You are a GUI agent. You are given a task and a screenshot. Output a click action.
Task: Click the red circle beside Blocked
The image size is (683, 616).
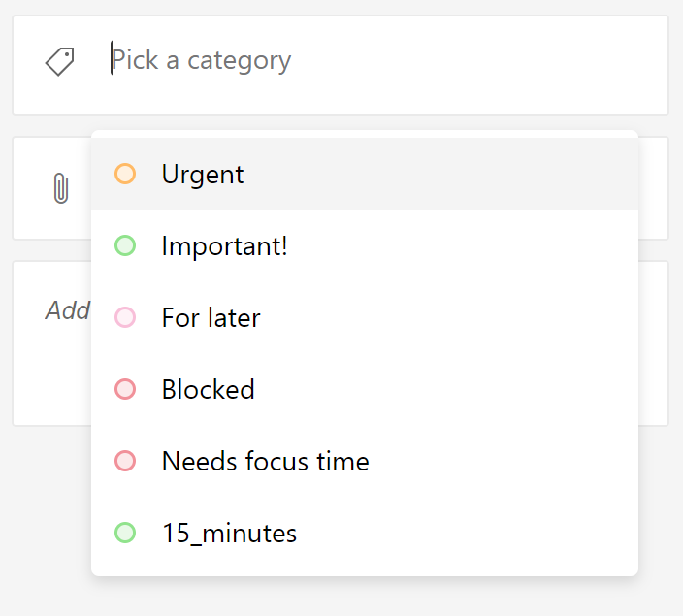(x=125, y=389)
